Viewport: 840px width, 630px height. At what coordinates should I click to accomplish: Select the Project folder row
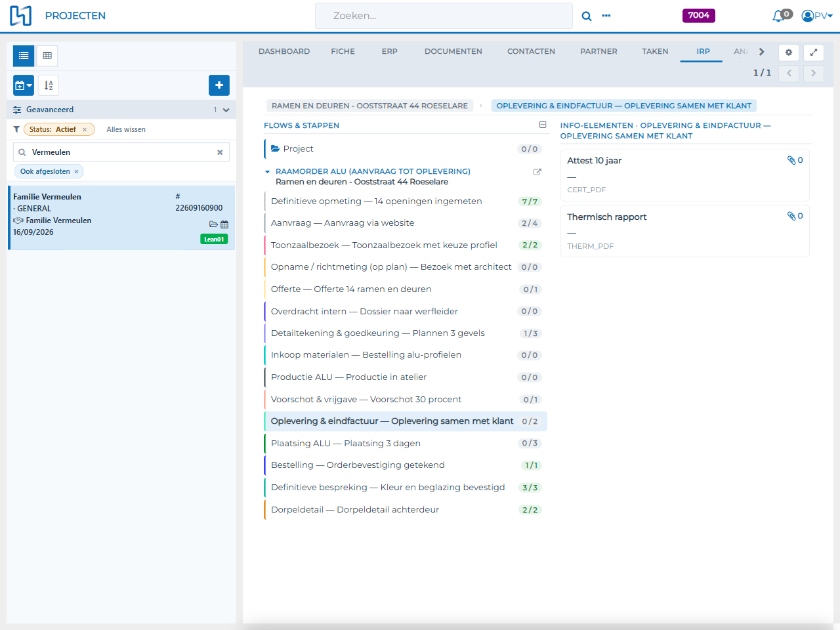pos(405,149)
